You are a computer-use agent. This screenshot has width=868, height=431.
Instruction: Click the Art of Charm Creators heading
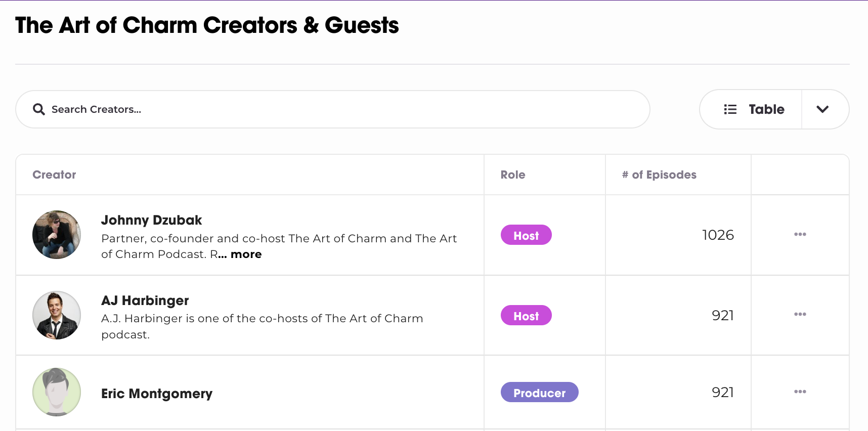(x=207, y=25)
